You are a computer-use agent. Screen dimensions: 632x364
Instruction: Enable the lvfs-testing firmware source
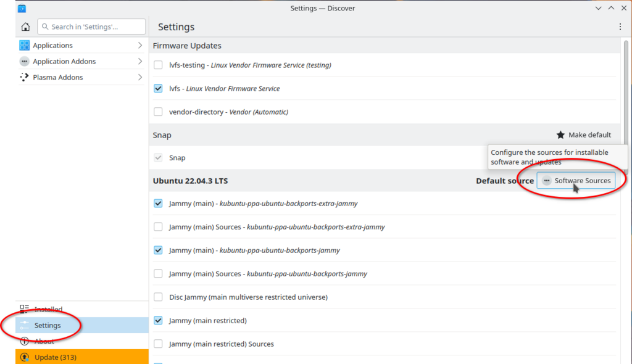pyautogui.click(x=158, y=65)
